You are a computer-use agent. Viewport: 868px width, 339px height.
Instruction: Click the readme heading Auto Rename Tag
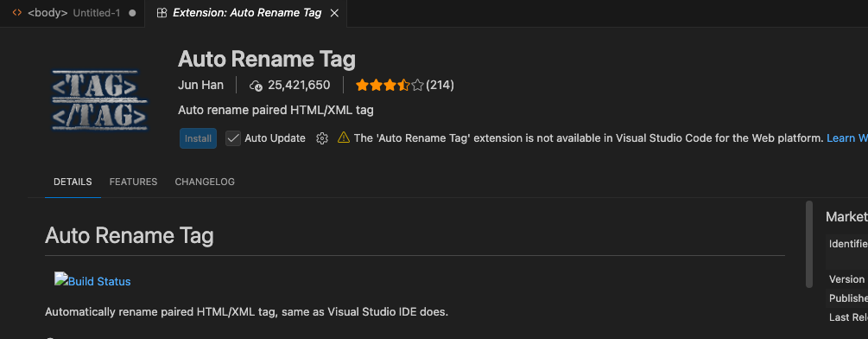pyautogui.click(x=130, y=235)
